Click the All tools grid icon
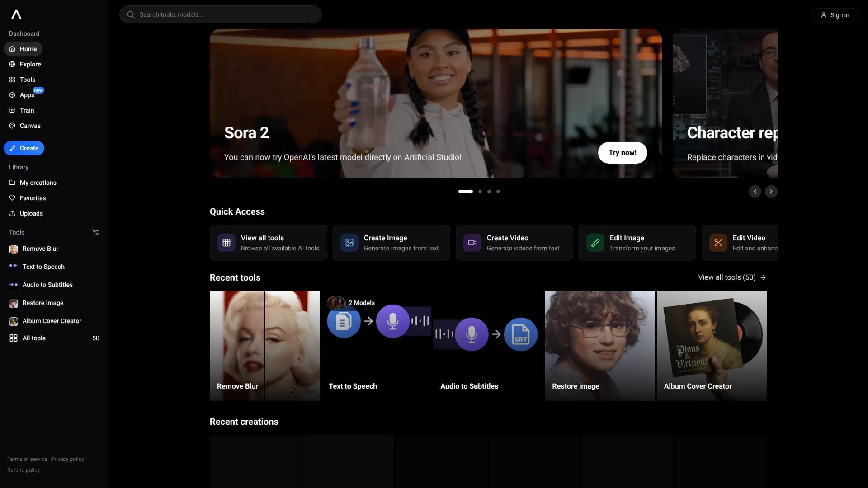 pyautogui.click(x=14, y=338)
